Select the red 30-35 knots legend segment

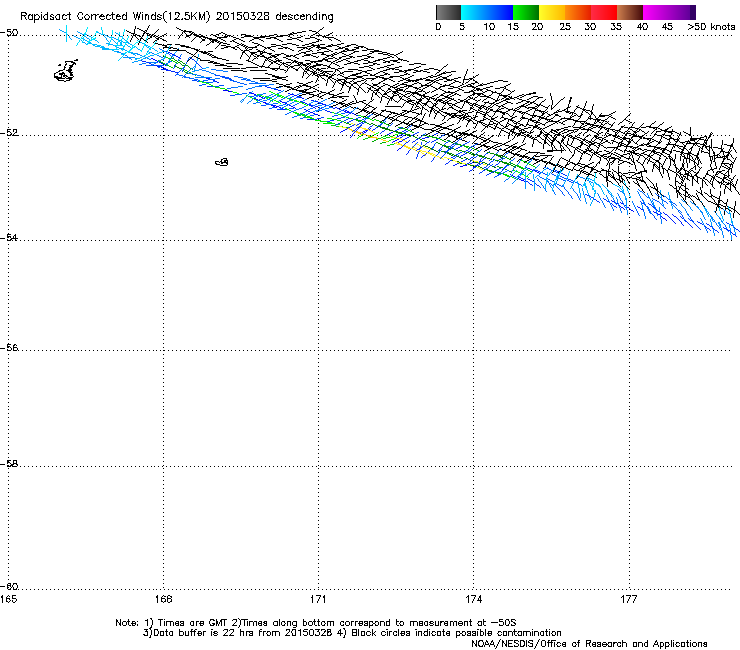point(604,12)
